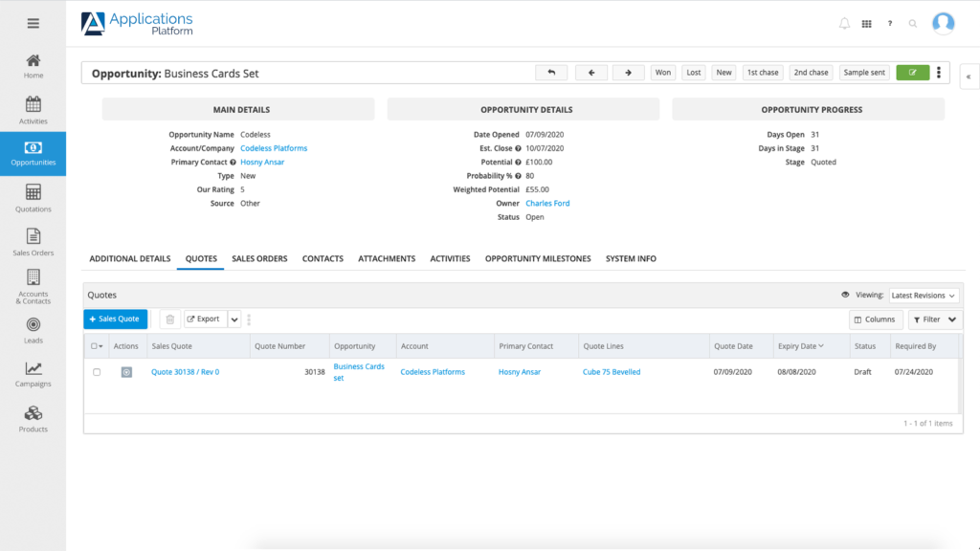The height and width of the screenshot is (551, 980).
Task: Collapse the right side panel with the chevron
Action: [x=969, y=77]
